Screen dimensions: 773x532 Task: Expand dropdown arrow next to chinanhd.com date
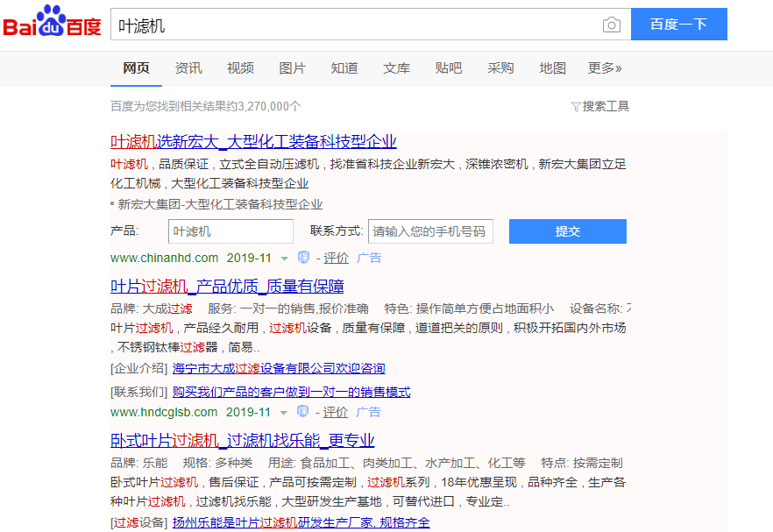pos(285,259)
